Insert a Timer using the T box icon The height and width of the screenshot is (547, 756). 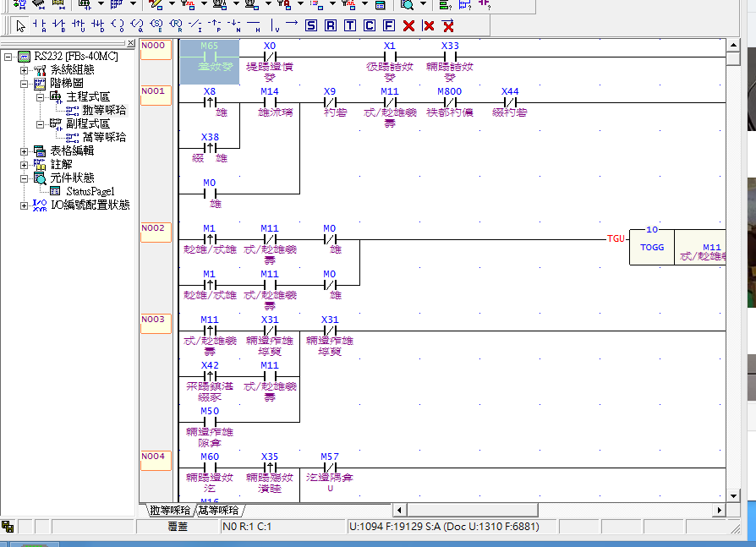(x=350, y=25)
